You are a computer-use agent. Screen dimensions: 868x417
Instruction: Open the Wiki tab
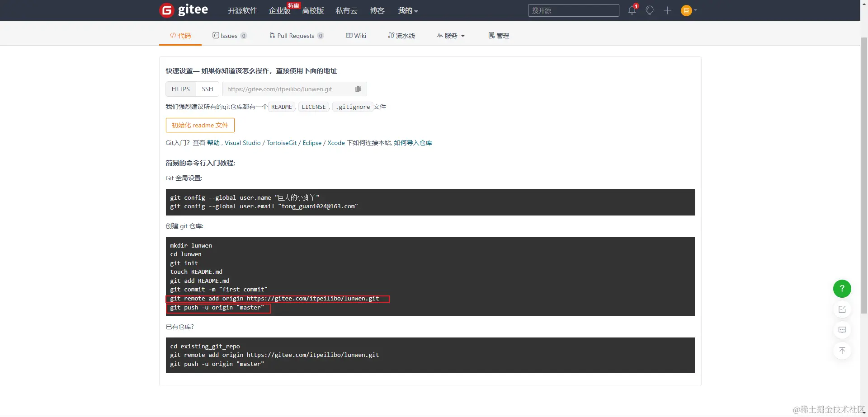click(x=356, y=36)
